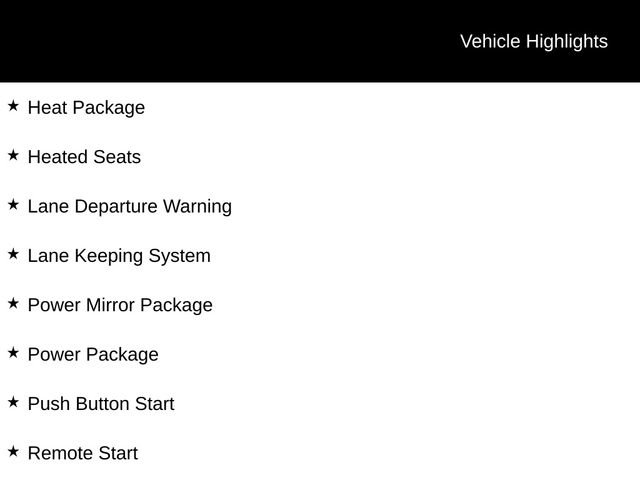Viewport: 640px width, 480px height.
Task: Click the star bullet next to Heated Seats
Action: pyautogui.click(x=13, y=155)
